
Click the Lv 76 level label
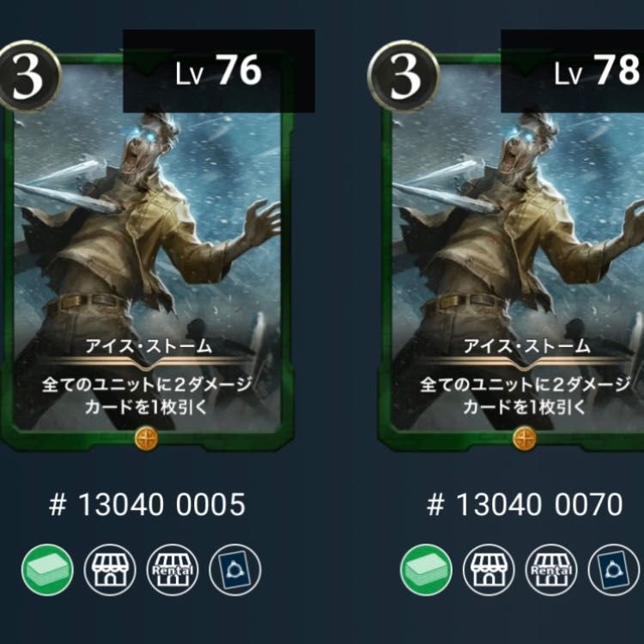tap(219, 71)
